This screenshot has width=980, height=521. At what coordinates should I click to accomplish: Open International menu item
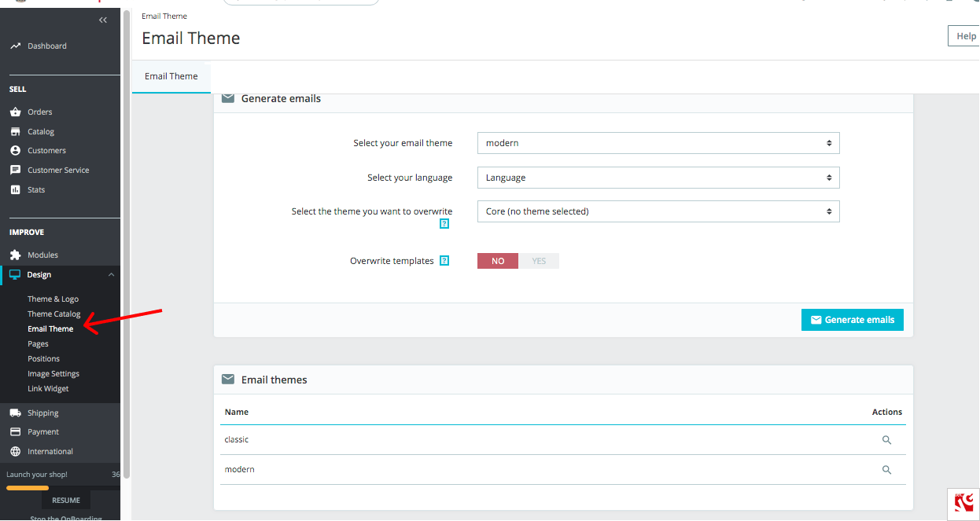[x=50, y=452]
